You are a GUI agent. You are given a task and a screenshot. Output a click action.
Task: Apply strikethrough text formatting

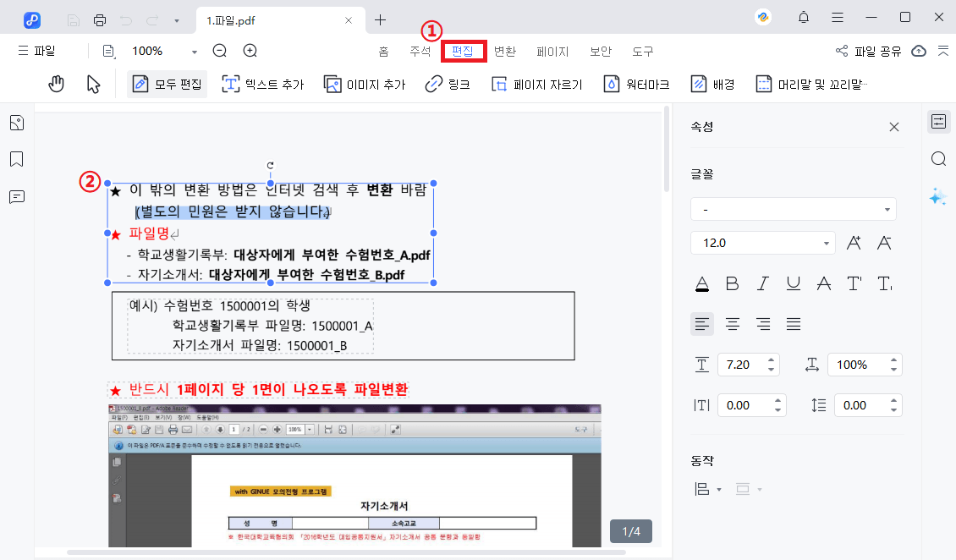[x=824, y=283]
